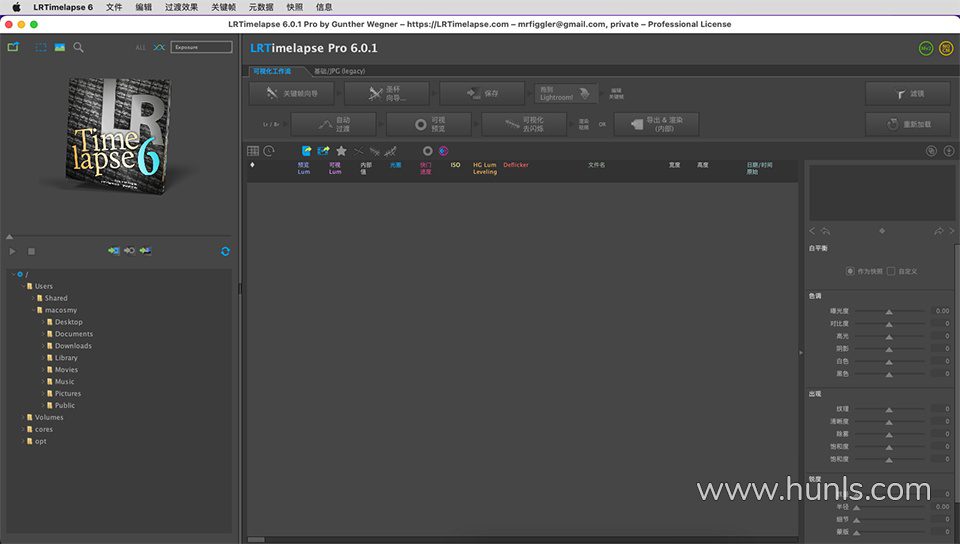960x544 pixels.
Task: Expand the Shared folder in the tree
Action: (x=34, y=298)
